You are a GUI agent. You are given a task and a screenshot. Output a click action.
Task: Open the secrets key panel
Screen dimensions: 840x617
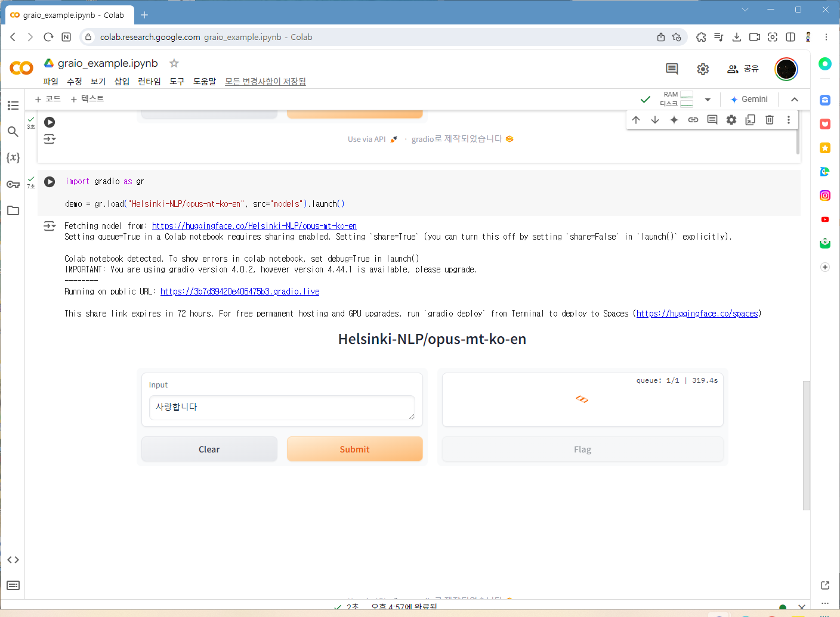tap(13, 184)
